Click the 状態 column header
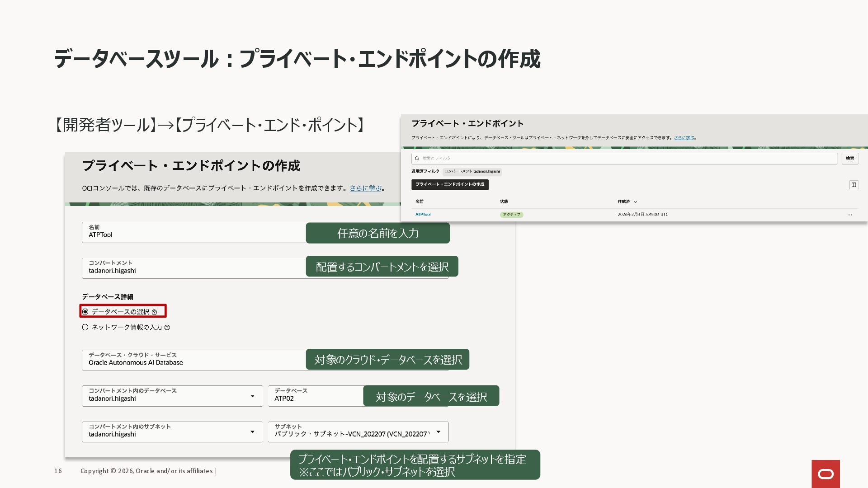 click(504, 202)
